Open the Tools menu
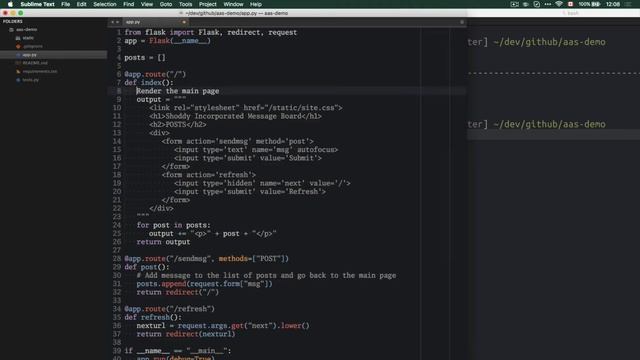This screenshot has height=360, width=640. pos(185,4)
